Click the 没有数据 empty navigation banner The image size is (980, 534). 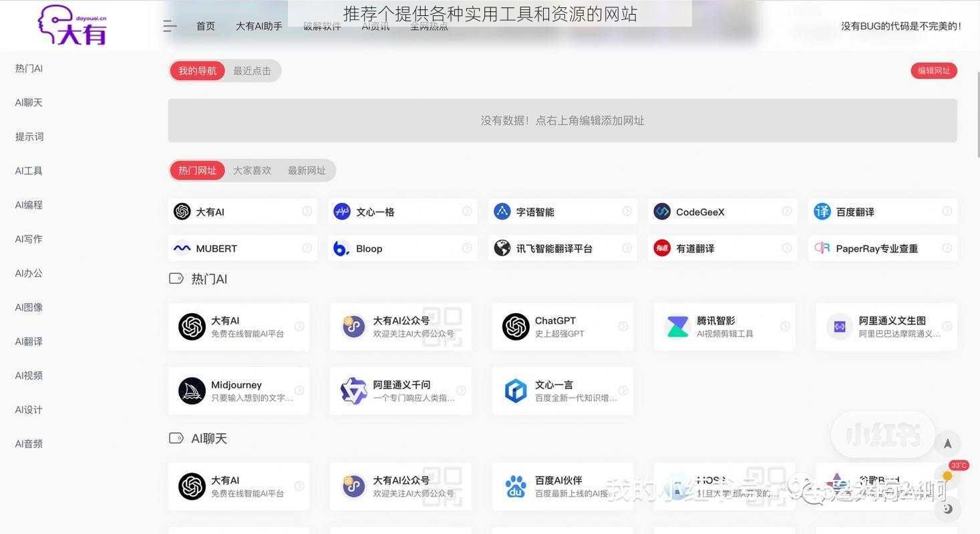coord(562,120)
